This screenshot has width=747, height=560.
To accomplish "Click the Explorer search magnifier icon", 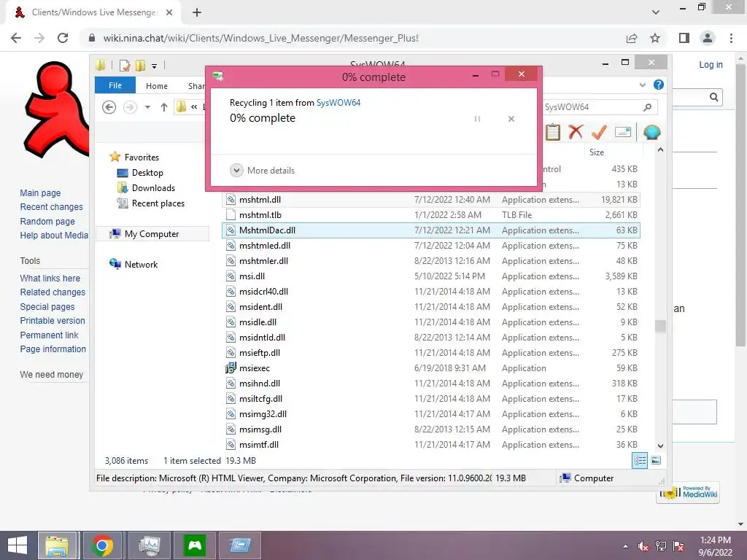I will tap(648, 107).
